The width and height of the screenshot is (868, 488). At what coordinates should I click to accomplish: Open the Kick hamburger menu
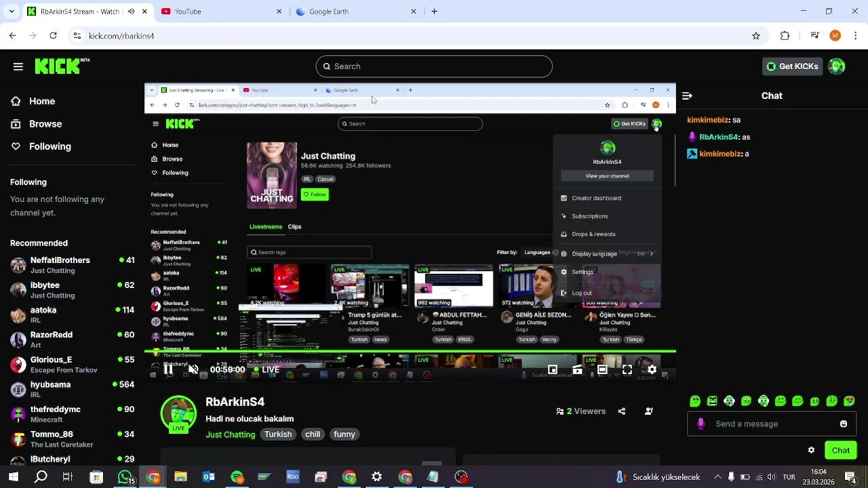coord(18,66)
